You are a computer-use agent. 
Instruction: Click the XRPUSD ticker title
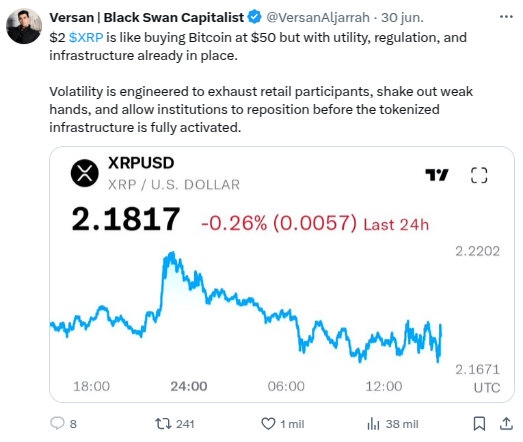(x=141, y=163)
